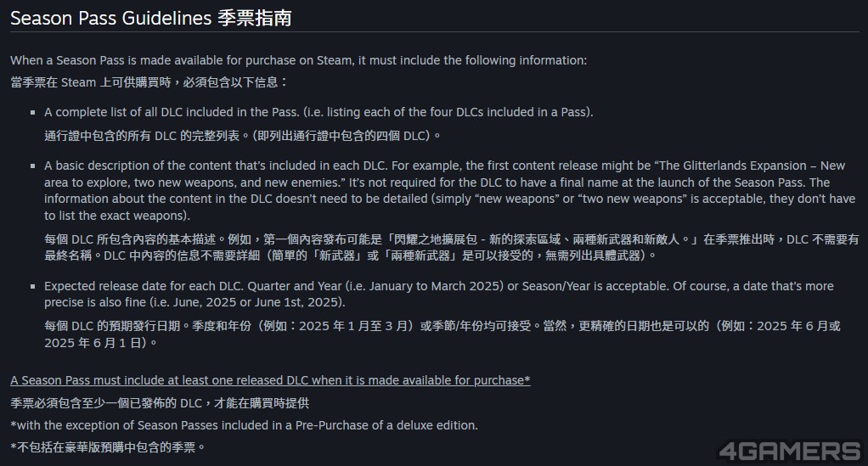Click the text 'A complete list of all DLC'

(114, 112)
